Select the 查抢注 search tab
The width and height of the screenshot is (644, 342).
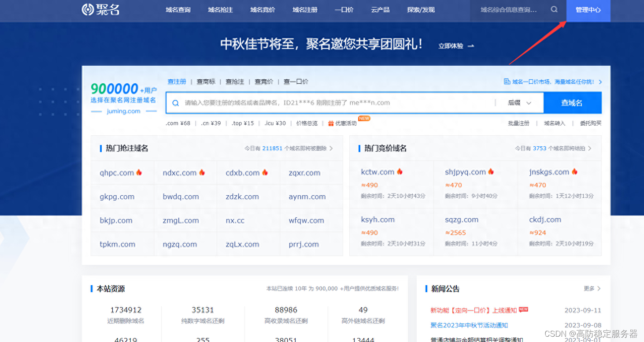click(235, 82)
